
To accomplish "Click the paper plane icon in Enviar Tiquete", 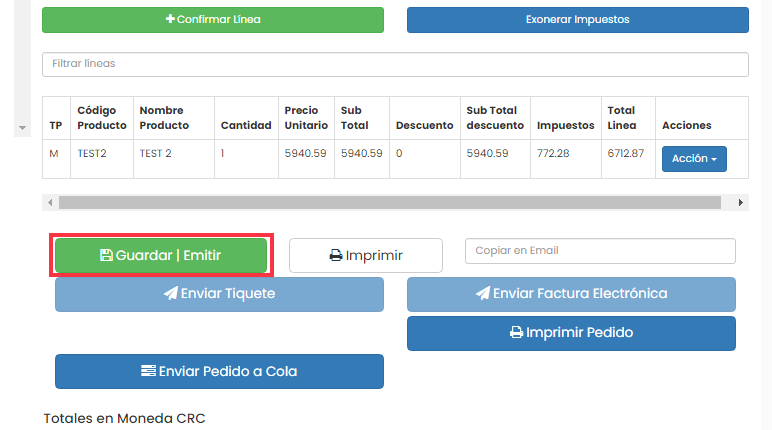I will pyautogui.click(x=170, y=293).
